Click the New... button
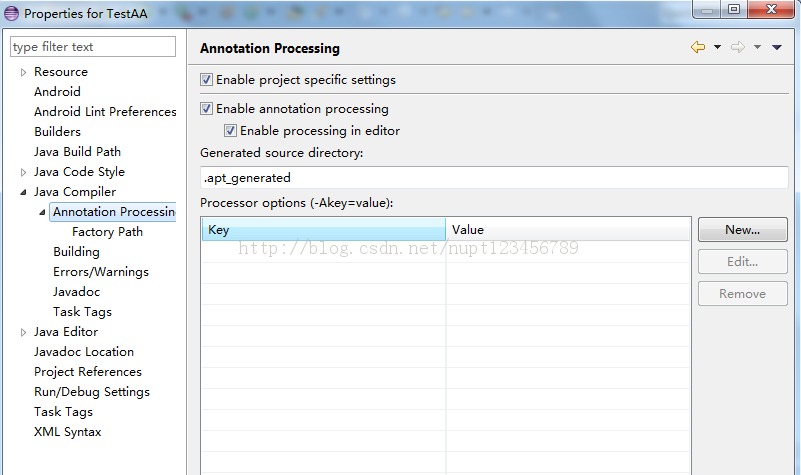801x475 pixels. click(743, 230)
